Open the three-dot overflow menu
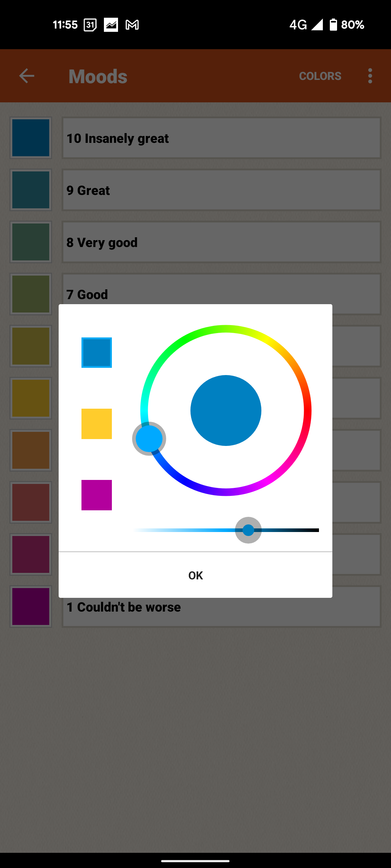This screenshot has height=868, width=391. click(370, 76)
